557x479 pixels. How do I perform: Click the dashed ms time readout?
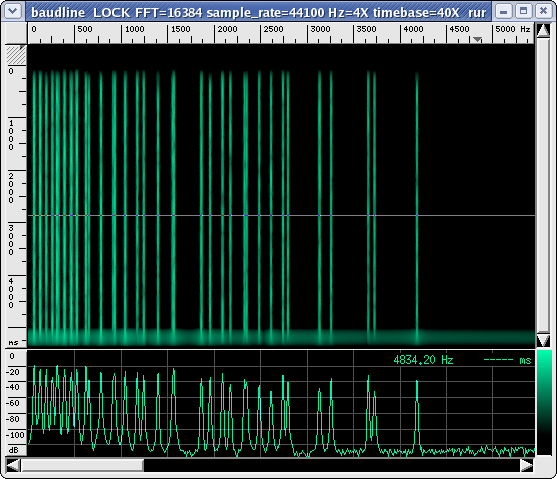click(x=507, y=360)
